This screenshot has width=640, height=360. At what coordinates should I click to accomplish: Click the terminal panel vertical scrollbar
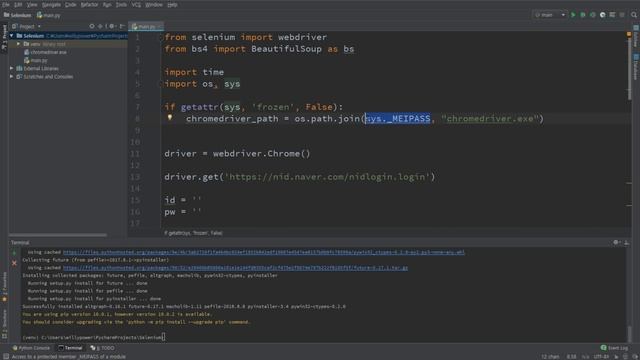[629, 334]
